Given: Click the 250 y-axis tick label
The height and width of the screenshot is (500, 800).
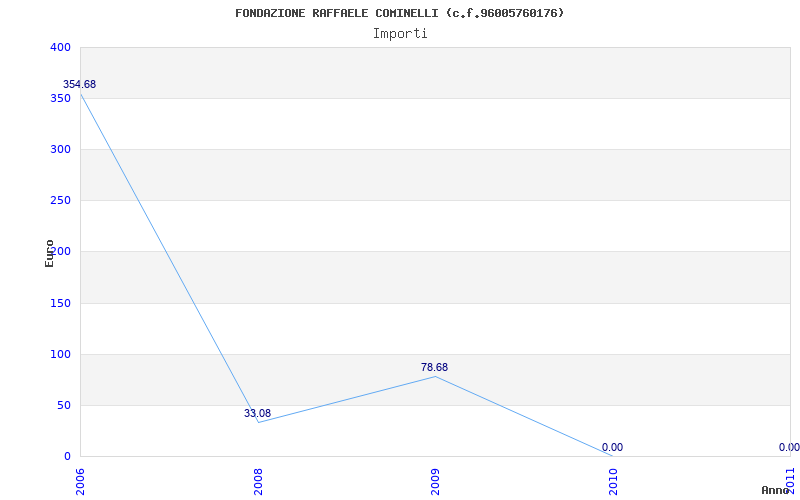Looking at the screenshot, I should coord(60,201).
